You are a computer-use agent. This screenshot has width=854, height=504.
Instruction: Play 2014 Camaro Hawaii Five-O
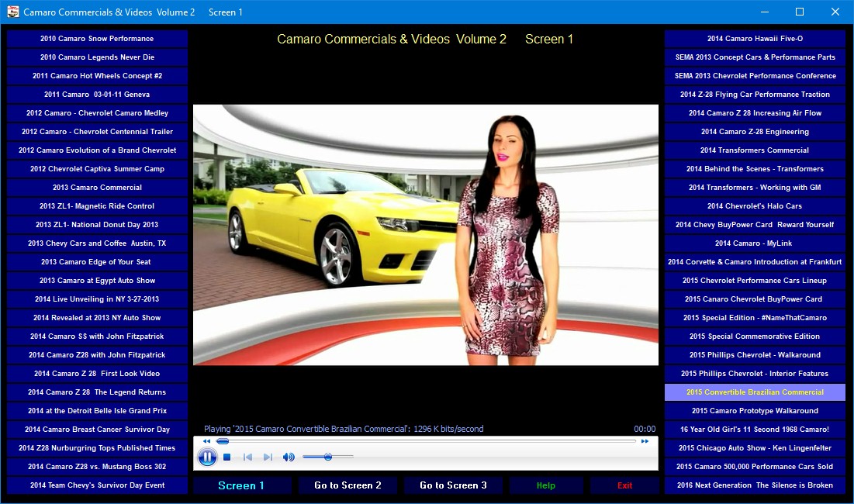pos(755,39)
